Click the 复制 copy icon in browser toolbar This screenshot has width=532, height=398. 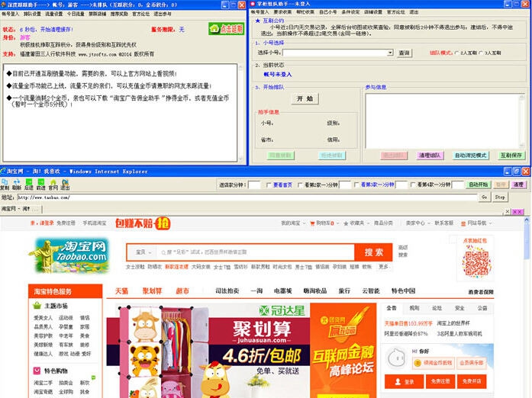[x=5, y=182]
